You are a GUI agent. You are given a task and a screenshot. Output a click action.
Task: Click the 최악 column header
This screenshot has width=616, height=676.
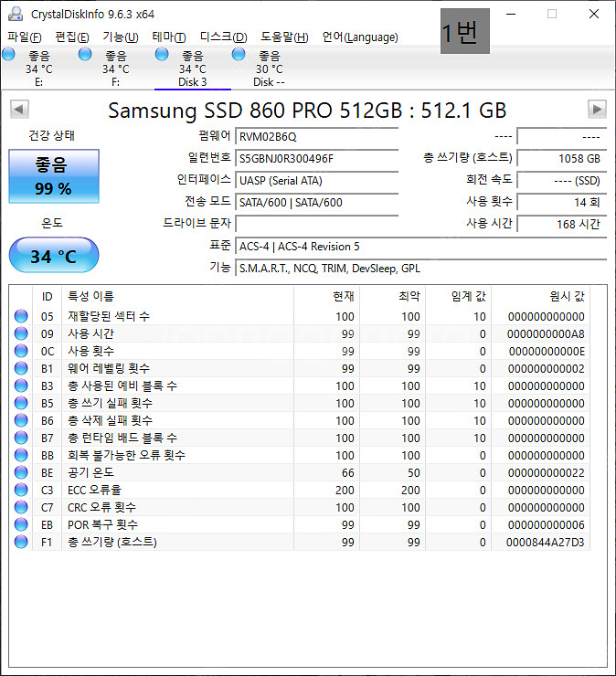pos(393,296)
